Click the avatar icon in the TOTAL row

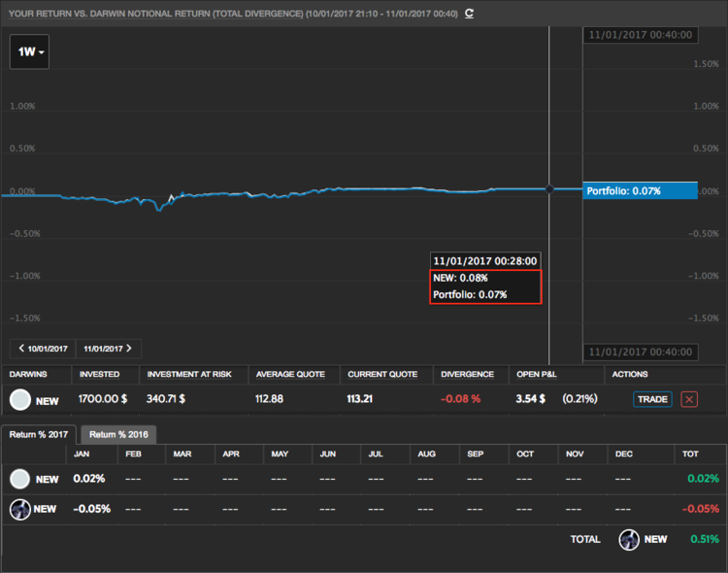(x=630, y=539)
